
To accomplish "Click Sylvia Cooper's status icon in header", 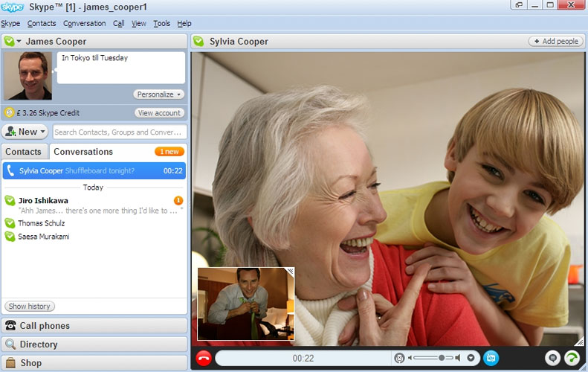I will (x=198, y=41).
